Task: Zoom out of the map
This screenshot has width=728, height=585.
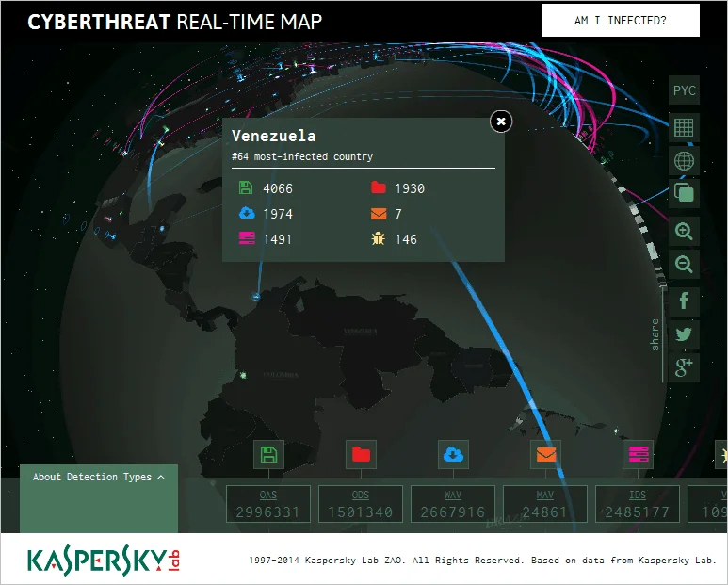Action: click(684, 265)
